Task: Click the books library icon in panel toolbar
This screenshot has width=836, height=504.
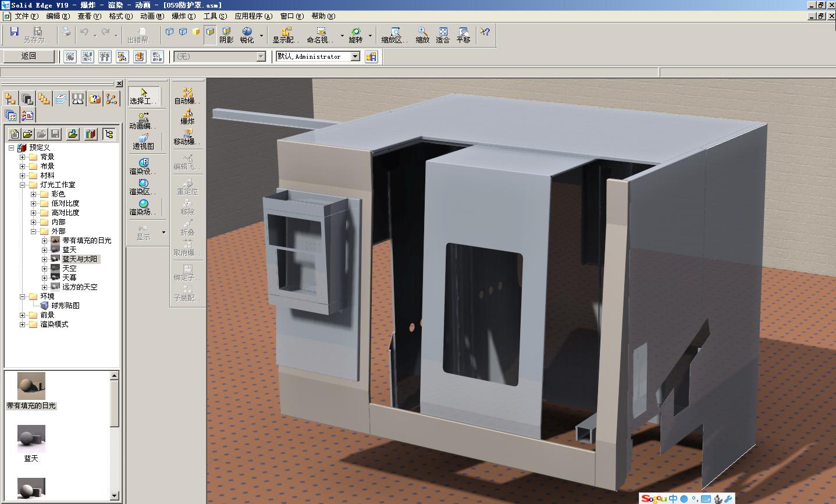Action: click(91, 134)
